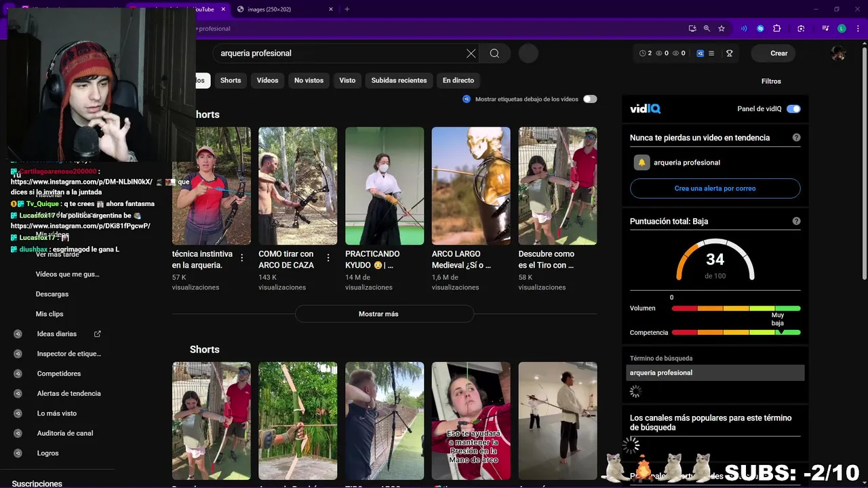The image size is (868, 488).
Task: Open vidIQ Ideas diarias icon in sidebar
Action: 18,334
